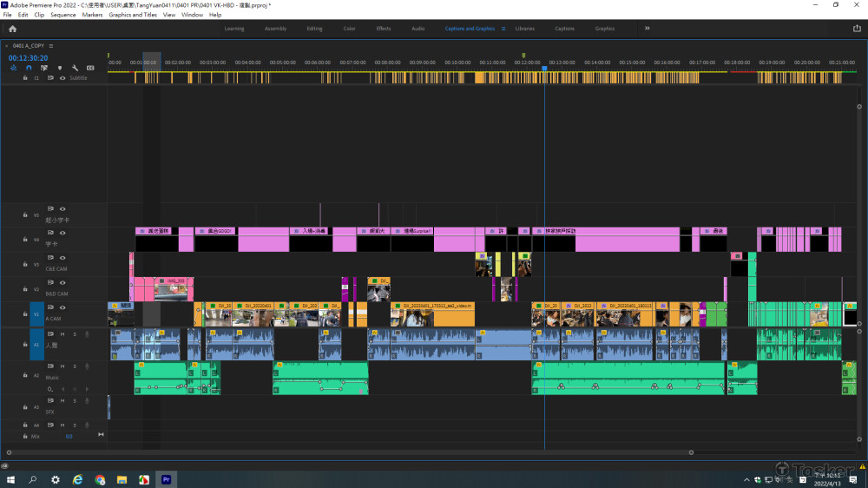Toggle Linked Selection icon in timeline
868x488 pixels.
44,68
